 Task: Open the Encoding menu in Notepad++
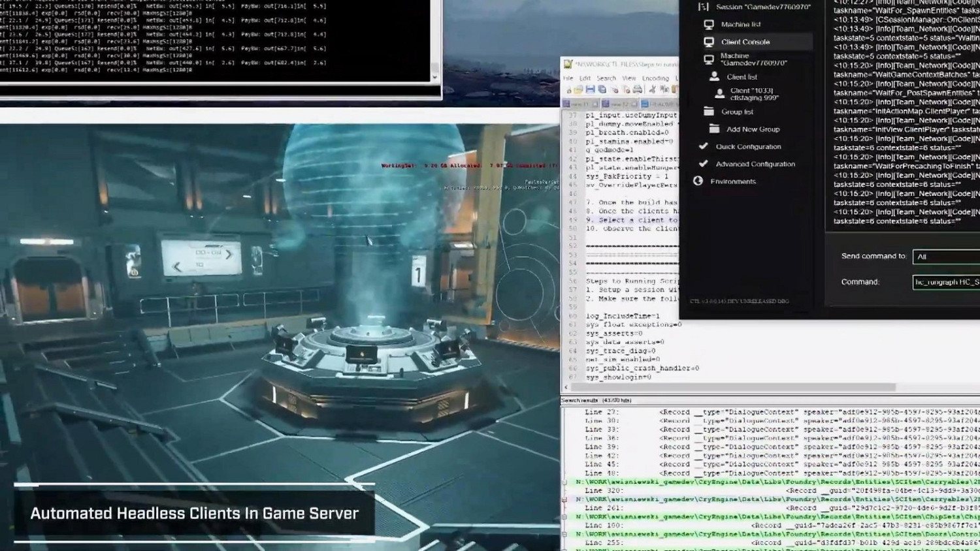click(x=655, y=78)
